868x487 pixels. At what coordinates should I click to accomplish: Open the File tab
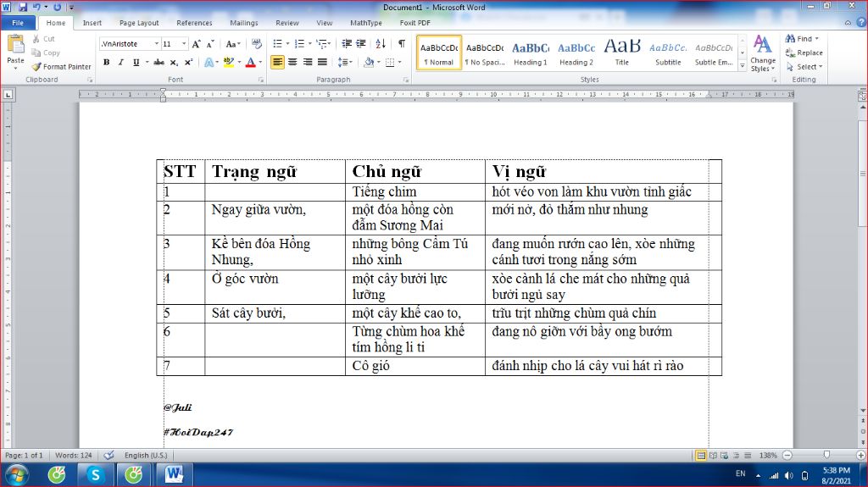coord(19,23)
